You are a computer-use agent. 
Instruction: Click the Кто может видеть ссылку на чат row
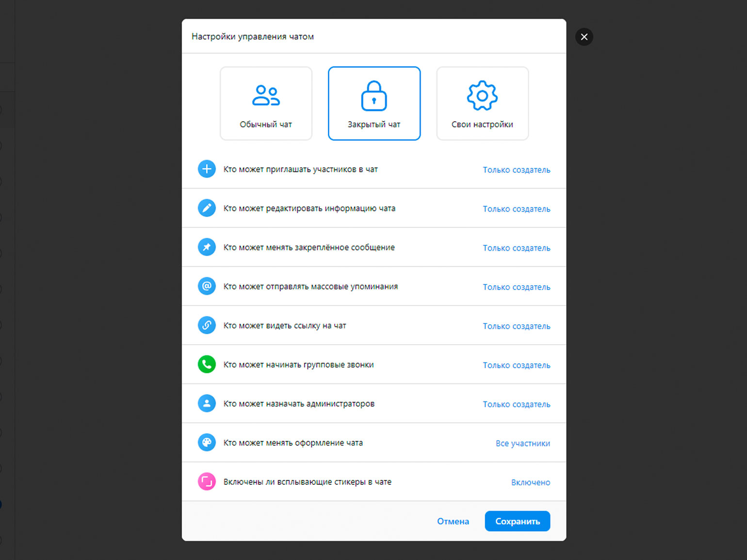click(x=374, y=325)
